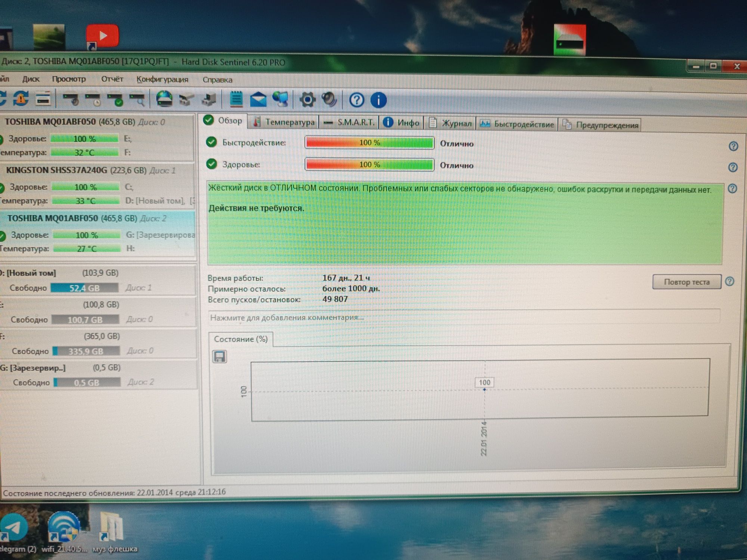This screenshot has height=560, width=747.
Task: Open the Диск menu
Action: [x=31, y=79]
